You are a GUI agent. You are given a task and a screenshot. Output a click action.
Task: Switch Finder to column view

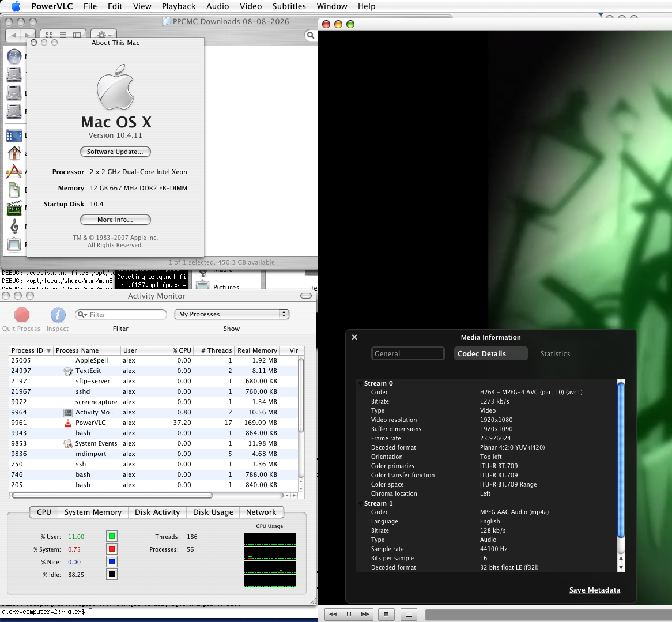point(77,35)
